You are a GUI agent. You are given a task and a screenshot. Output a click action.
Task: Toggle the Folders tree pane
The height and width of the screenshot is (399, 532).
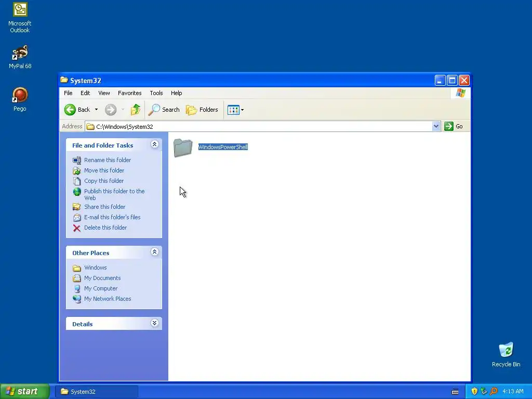coord(202,110)
